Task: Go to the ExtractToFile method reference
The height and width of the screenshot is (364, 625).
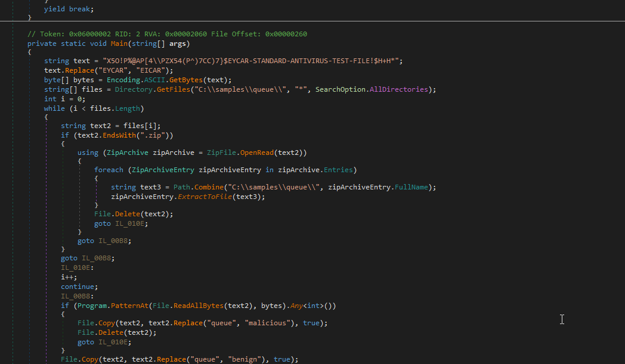Action: click(205, 197)
